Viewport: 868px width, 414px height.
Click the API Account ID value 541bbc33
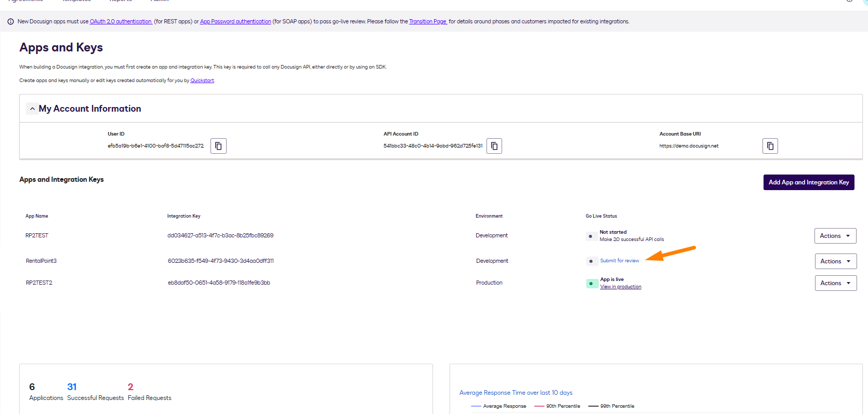433,146
